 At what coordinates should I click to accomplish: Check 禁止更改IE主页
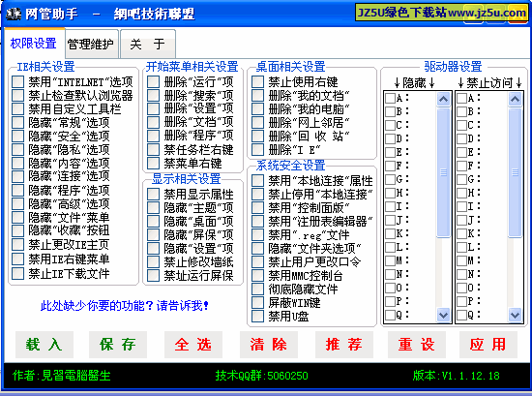tap(18, 245)
